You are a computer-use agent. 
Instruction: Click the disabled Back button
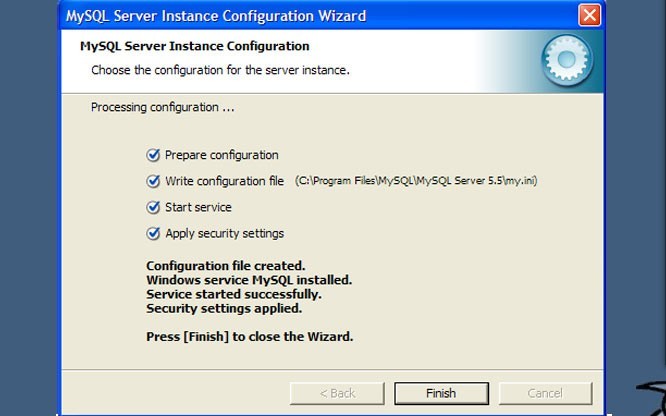(x=336, y=393)
